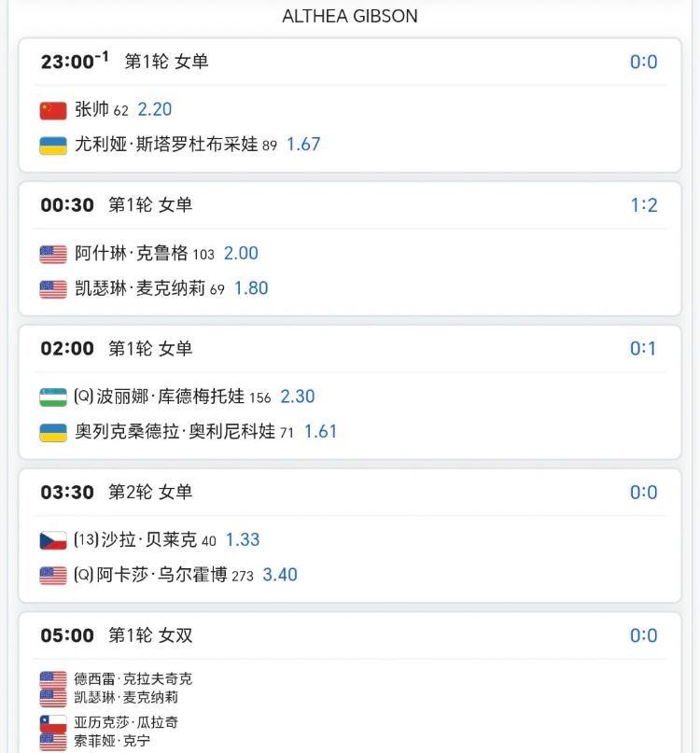Click Ukraine flag beside 尤利娅·斯塔罗杜布采娃

tap(53, 146)
